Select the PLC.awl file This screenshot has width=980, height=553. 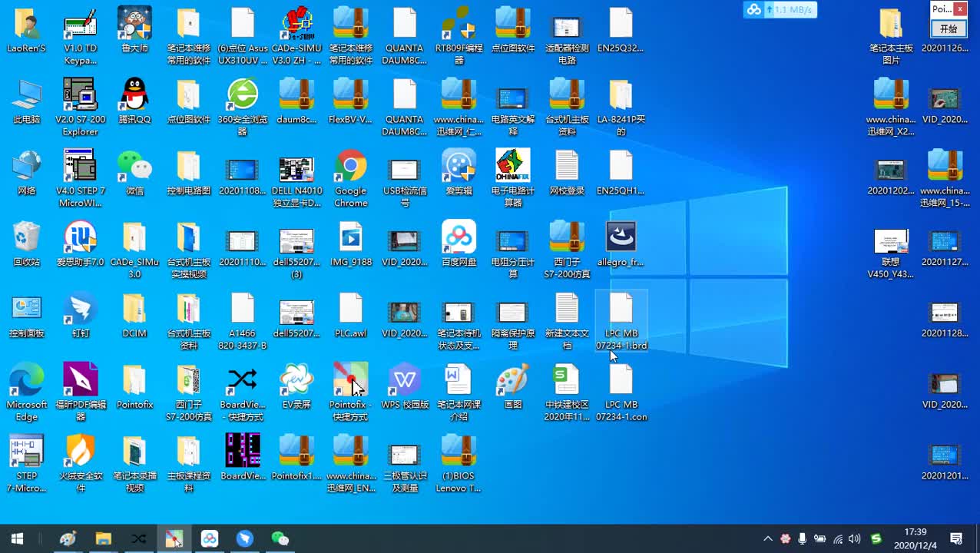click(x=351, y=316)
